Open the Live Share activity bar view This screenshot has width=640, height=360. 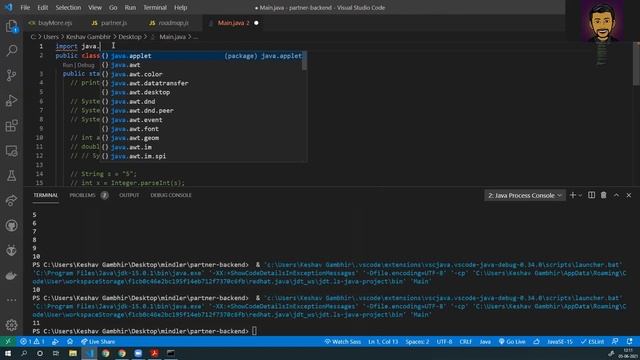pos(11,201)
